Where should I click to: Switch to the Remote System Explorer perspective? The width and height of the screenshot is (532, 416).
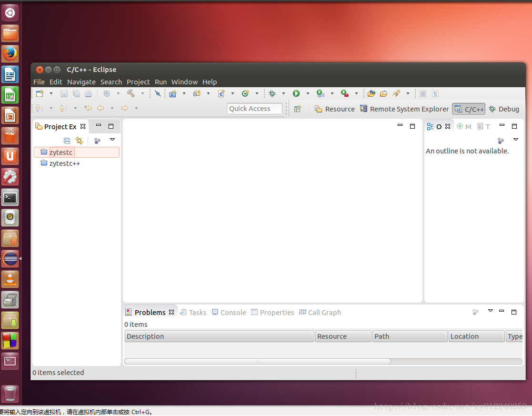coord(404,109)
